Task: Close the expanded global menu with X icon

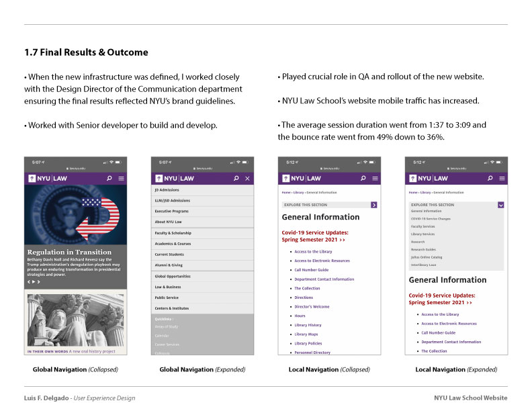Action: [x=248, y=179]
